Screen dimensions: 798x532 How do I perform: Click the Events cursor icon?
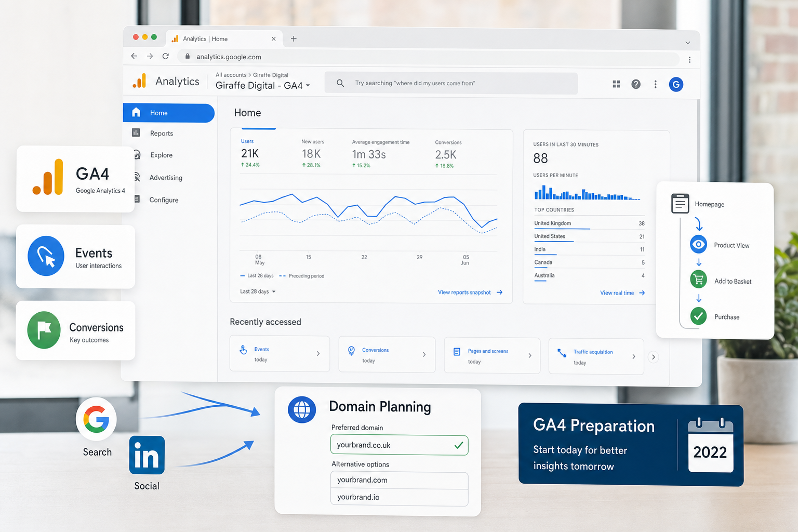tap(46, 256)
